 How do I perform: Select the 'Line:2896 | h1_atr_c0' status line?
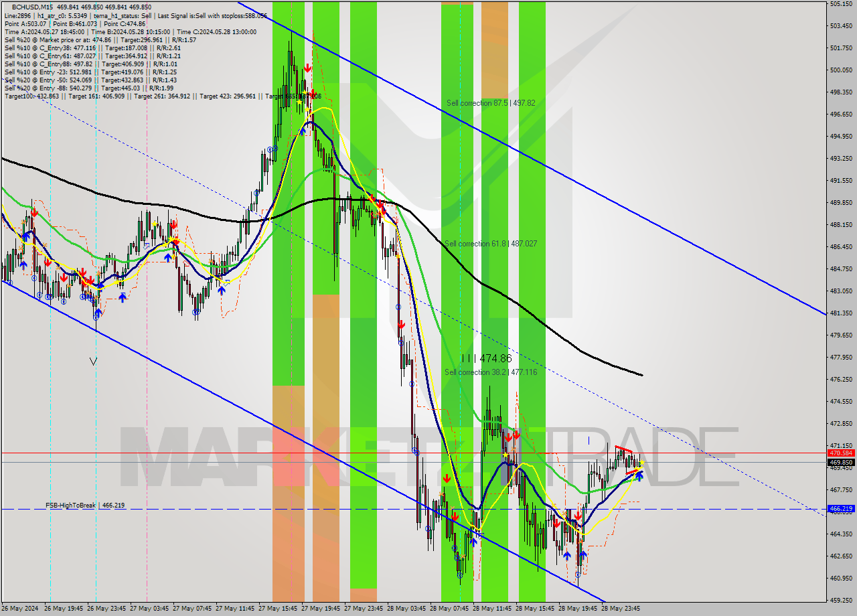click(x=135, y=15)
